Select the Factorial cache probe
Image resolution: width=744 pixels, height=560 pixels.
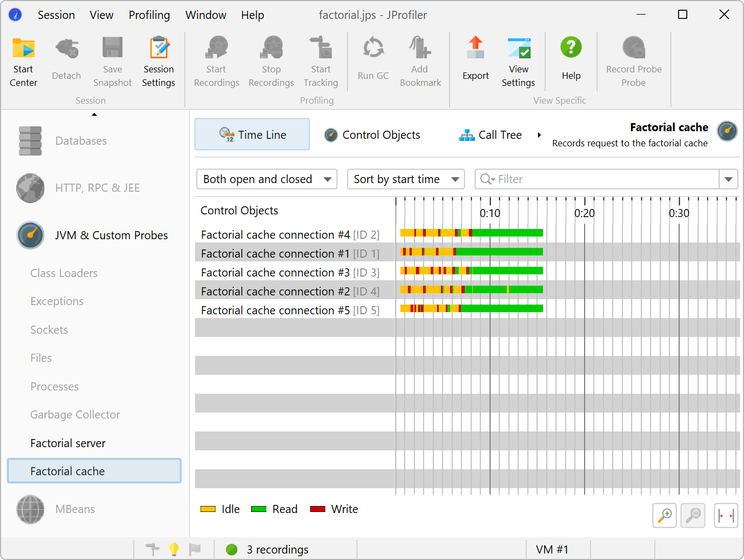click(x=94, y=471)
